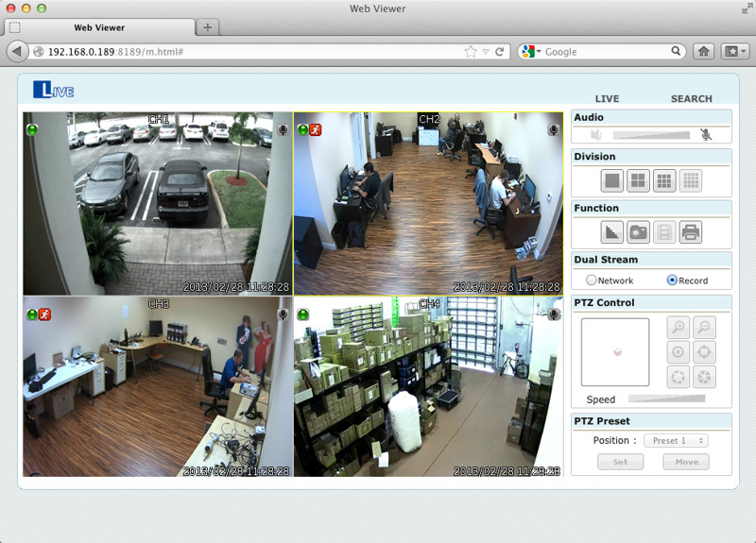Open the Google search engine selector dropdown
The width and height of the screenshot is (756, 543).
pyautogui.click(x=531, y=52)
